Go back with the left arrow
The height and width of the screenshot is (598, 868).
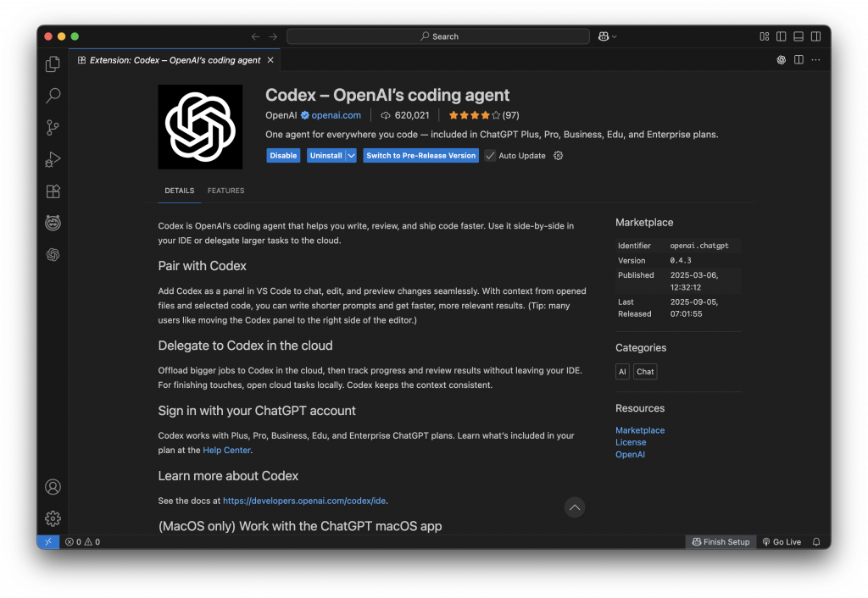point(255,36)
